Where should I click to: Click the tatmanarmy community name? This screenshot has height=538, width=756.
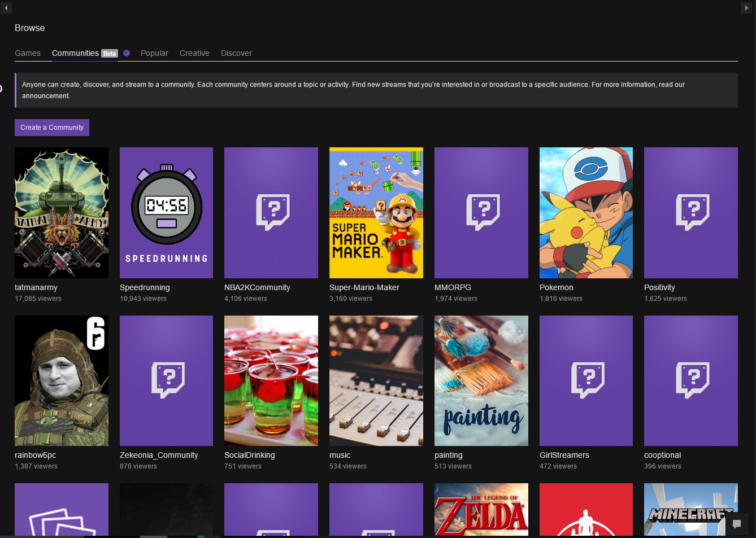coord(36,287)
